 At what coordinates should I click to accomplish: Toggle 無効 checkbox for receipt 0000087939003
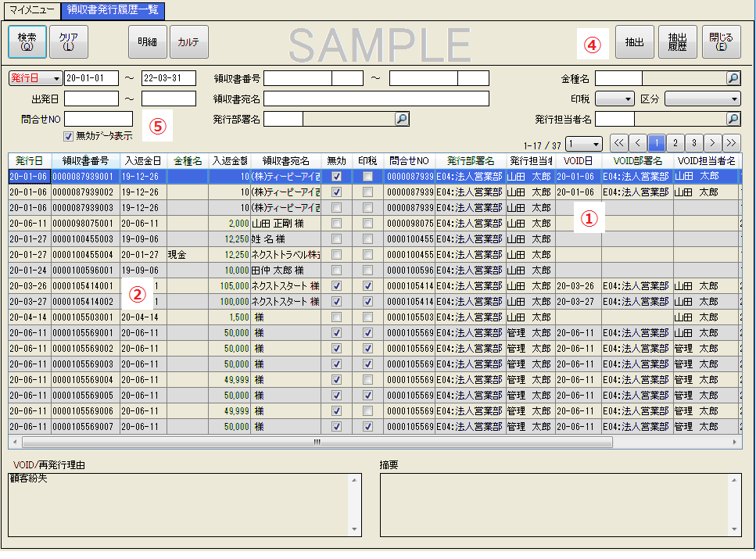coord(336,208)
